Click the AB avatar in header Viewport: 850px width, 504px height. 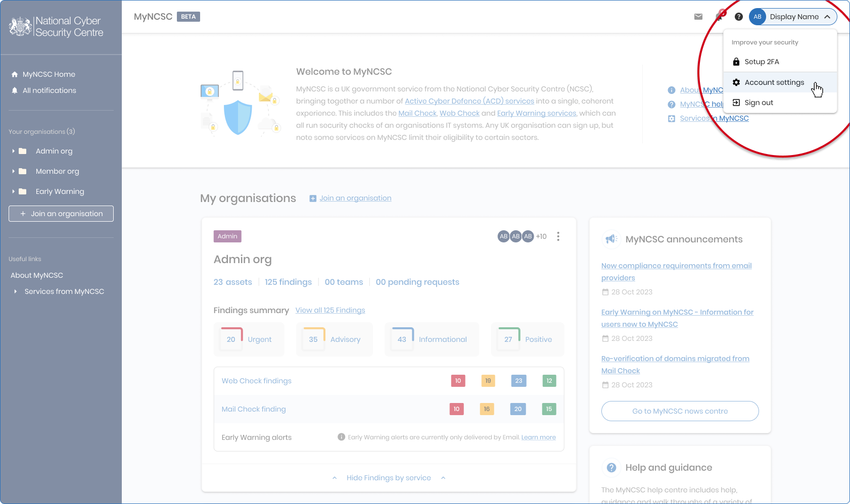coord(758,17)
